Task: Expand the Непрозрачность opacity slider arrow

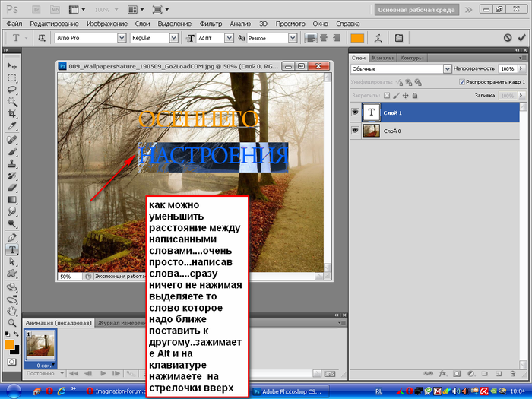Action: coord(521,68)
